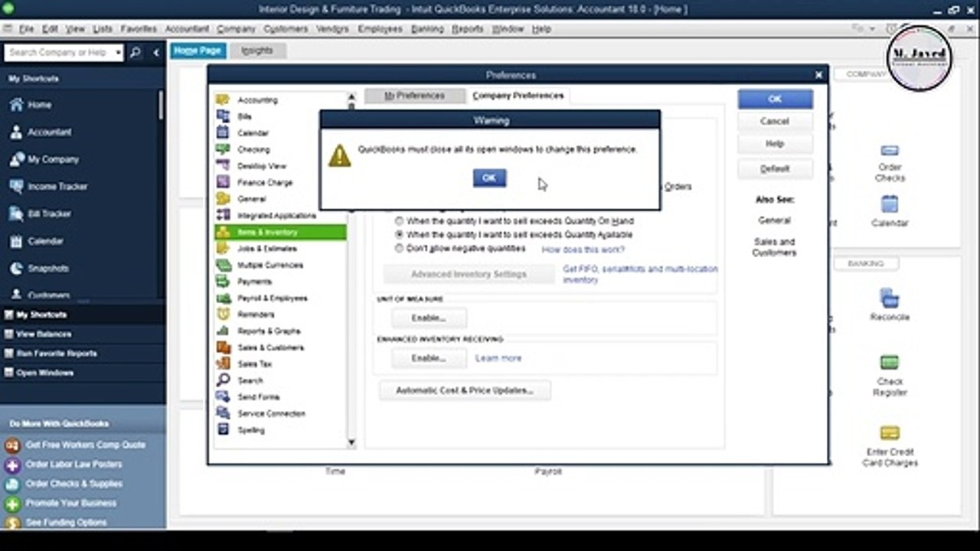Collapse the left sidebar with the arrow icon
980x551 pixels.
coord(156,52)
